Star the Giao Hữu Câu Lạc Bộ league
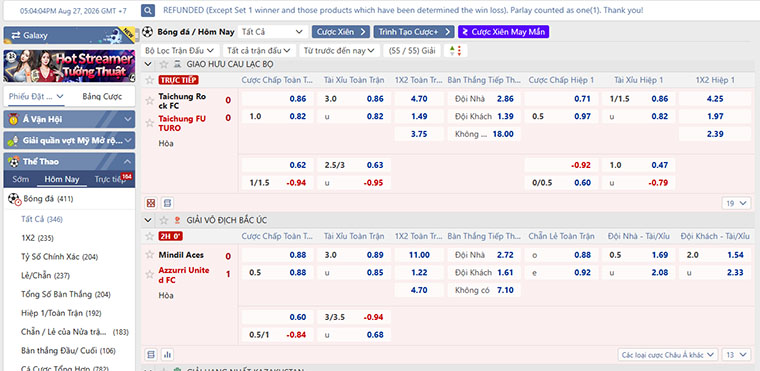 coord(164,64)
